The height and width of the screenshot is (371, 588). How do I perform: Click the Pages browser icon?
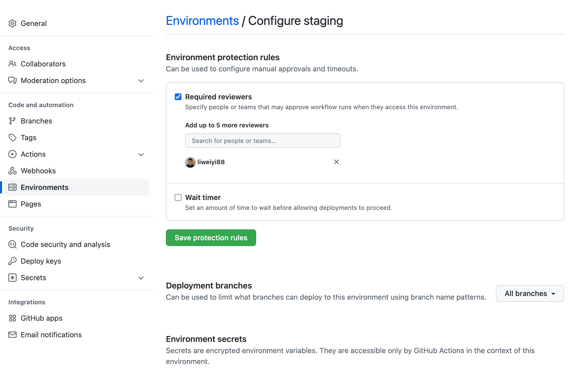12,204
